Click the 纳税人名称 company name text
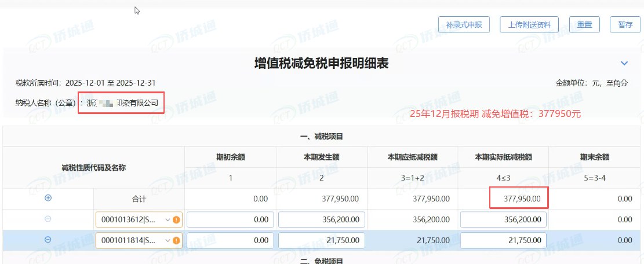This screenshot has width=644, height=264. click(x=122, y=103)
